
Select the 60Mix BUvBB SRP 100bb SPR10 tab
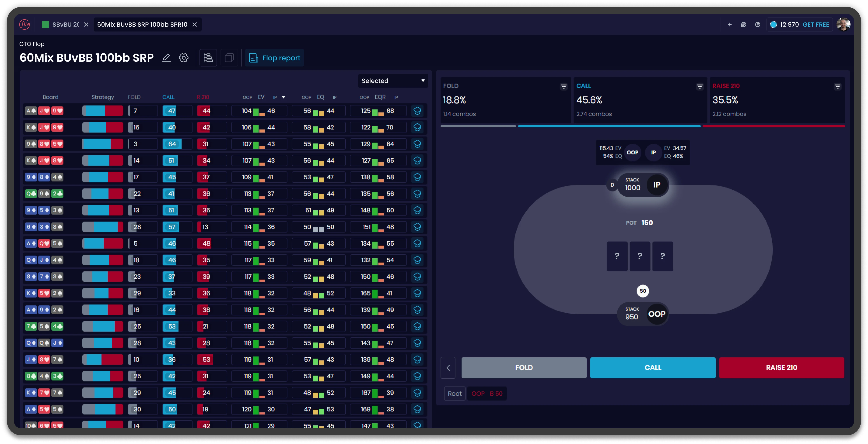point(142,24)
